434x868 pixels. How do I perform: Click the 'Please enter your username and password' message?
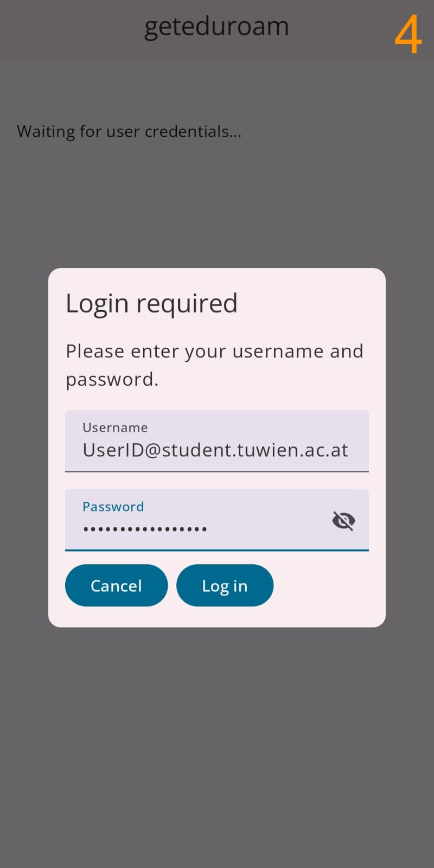[214, 365]
